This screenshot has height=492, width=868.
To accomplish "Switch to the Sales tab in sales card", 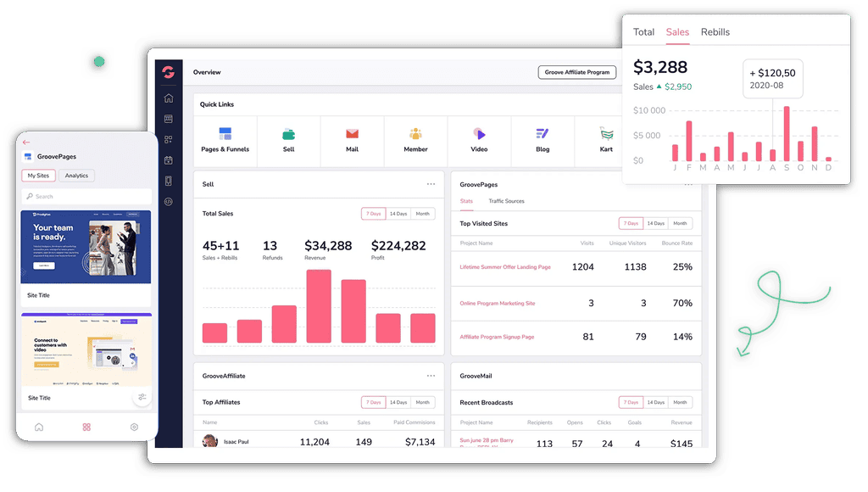I will pyautogui.click(x=677, y=32).
